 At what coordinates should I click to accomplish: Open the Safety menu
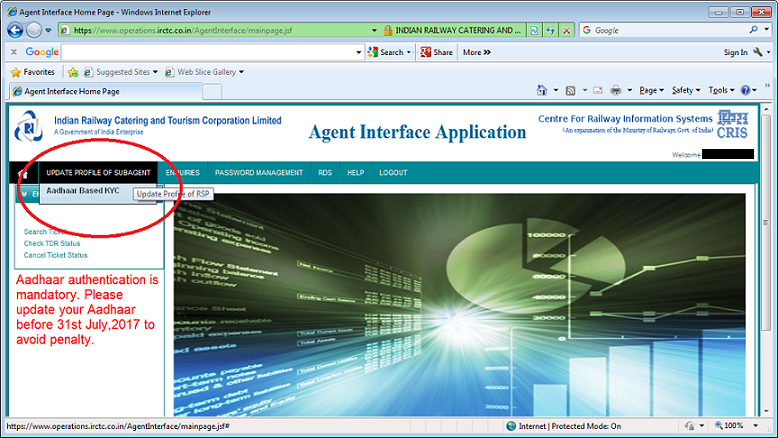pyautogui.click(x=686, y=90)
